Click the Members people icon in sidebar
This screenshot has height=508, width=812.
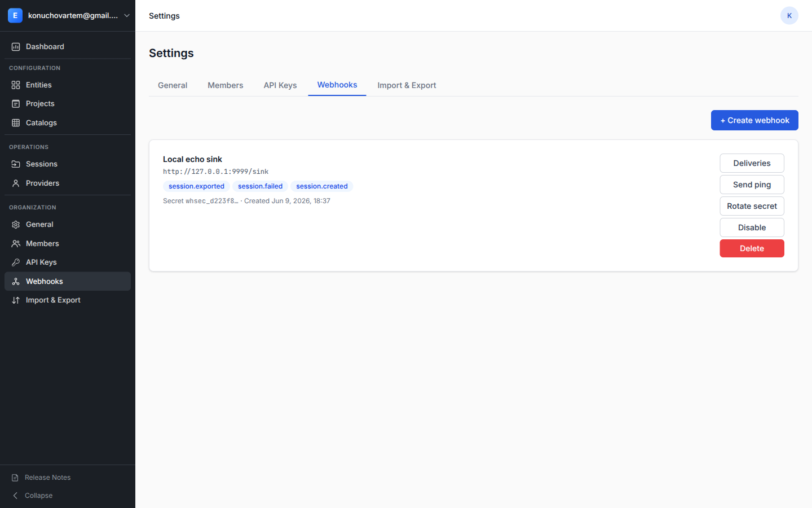click(16, 244)
